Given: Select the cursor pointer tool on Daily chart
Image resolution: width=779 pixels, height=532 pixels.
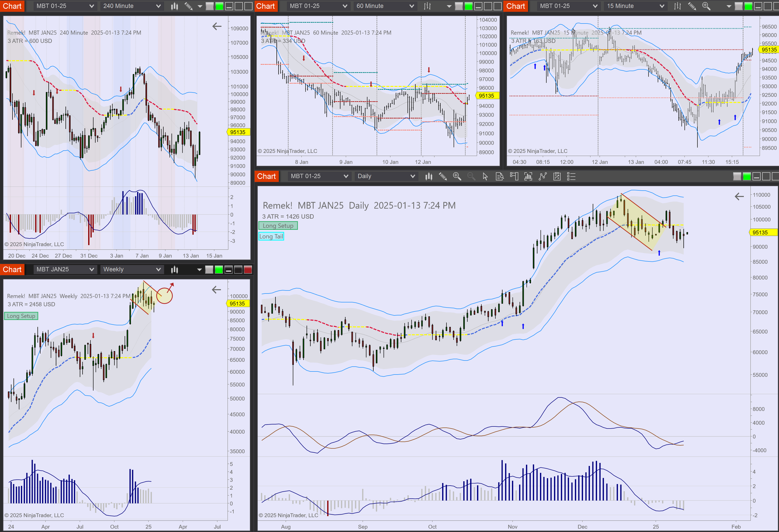Looking at the screenshot, I should pyautogui.click(x=485, y=176).
